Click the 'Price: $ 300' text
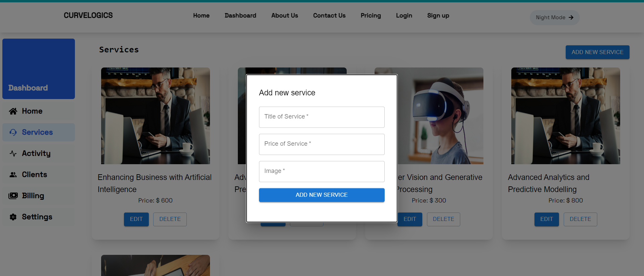 click(x=429, y=200)
